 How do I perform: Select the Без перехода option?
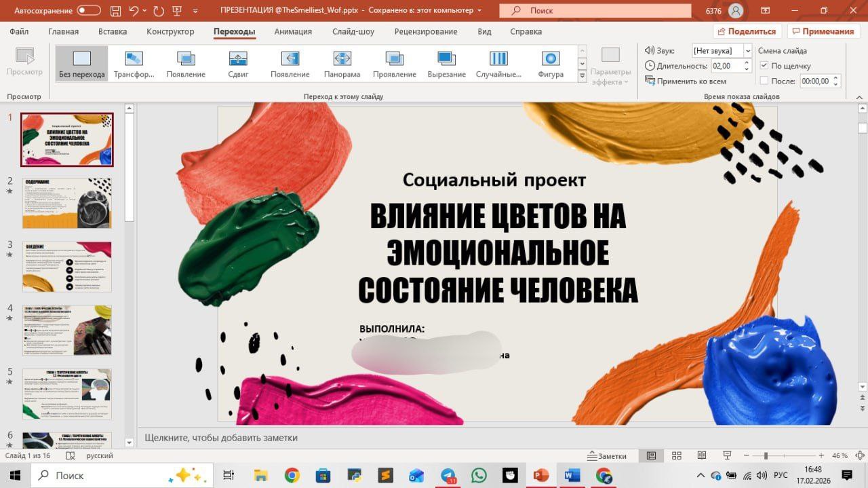(x=81, y=64)
